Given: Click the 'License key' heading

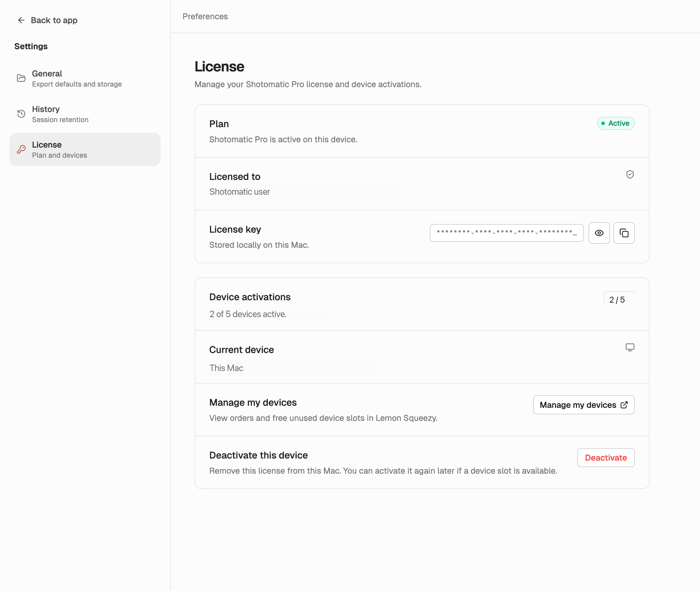Looking at the screenshot, I should (x=235, y=229).
